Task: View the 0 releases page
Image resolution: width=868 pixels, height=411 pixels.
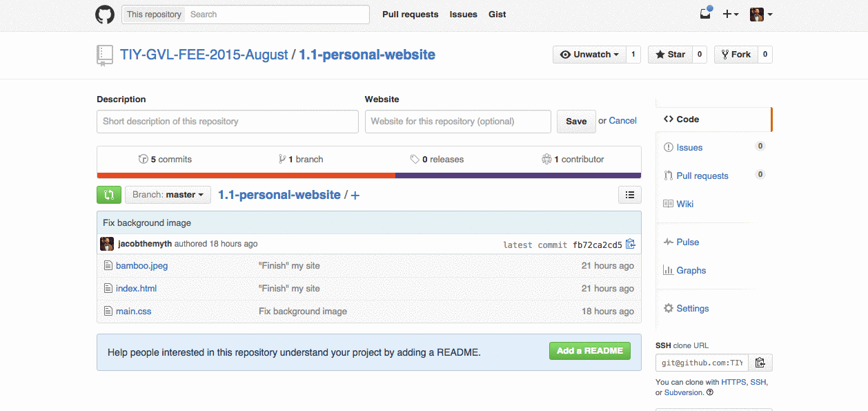Action: click(x=437, y=159)
